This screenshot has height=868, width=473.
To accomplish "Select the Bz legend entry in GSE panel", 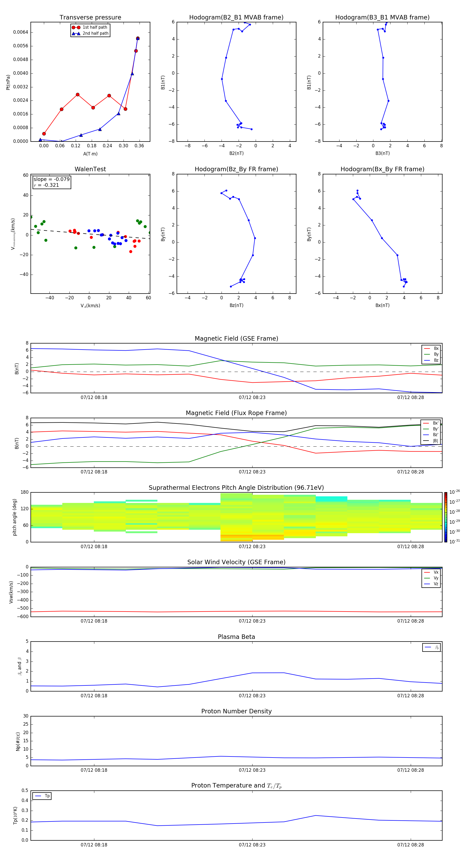I will click(x=431, y=360).
